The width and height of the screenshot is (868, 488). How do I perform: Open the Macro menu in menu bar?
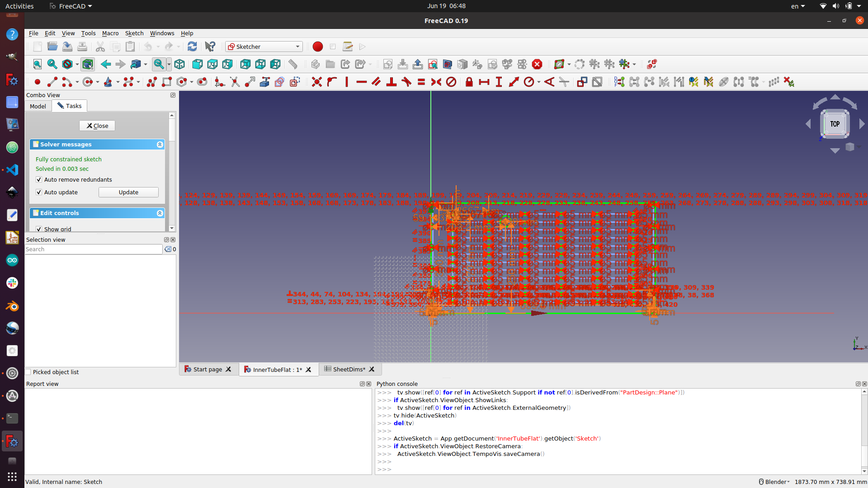click(109, 33)
